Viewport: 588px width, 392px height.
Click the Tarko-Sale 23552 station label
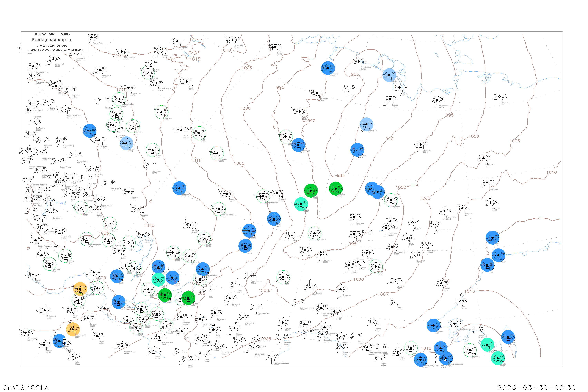pyautogui.click(x=98, y=44)
